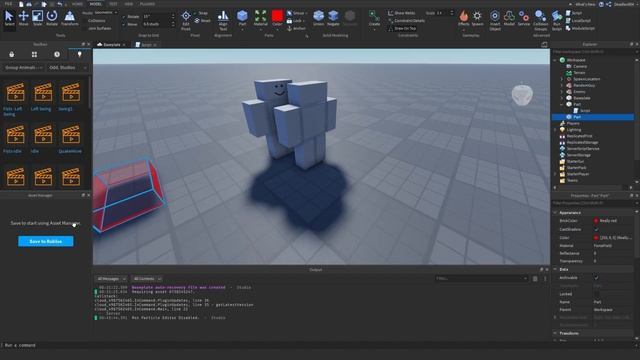The width and height of the screenshot is (640, 360).
Task: Activate the Rotate tool
Action: tap(52, 18)
